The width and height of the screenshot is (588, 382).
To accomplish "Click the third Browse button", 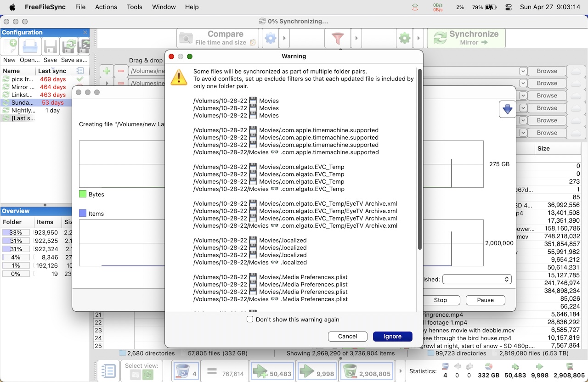I will coord(547,95).
